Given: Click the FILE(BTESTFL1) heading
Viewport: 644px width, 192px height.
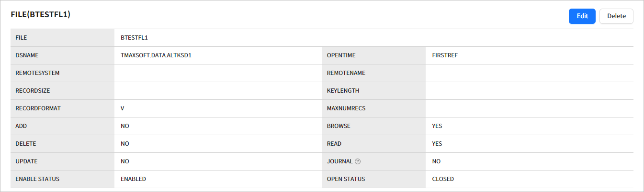Looking at the screenshot, I should [41, 15].
